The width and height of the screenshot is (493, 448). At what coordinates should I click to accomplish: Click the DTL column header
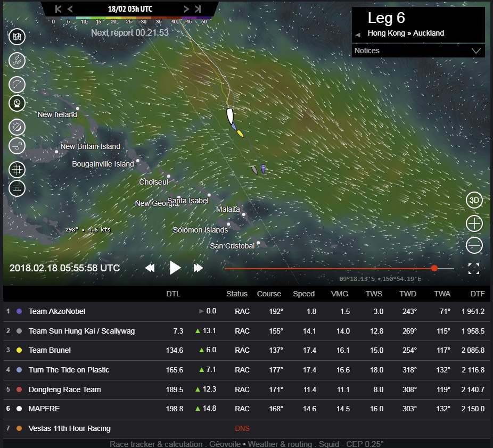click(x=173, y=294)
